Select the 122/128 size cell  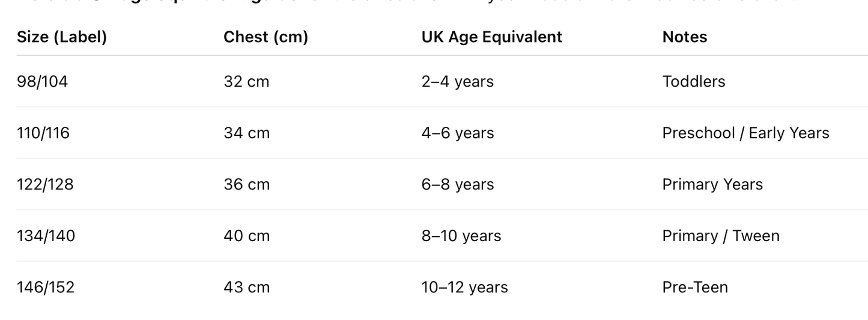[45, 184]
